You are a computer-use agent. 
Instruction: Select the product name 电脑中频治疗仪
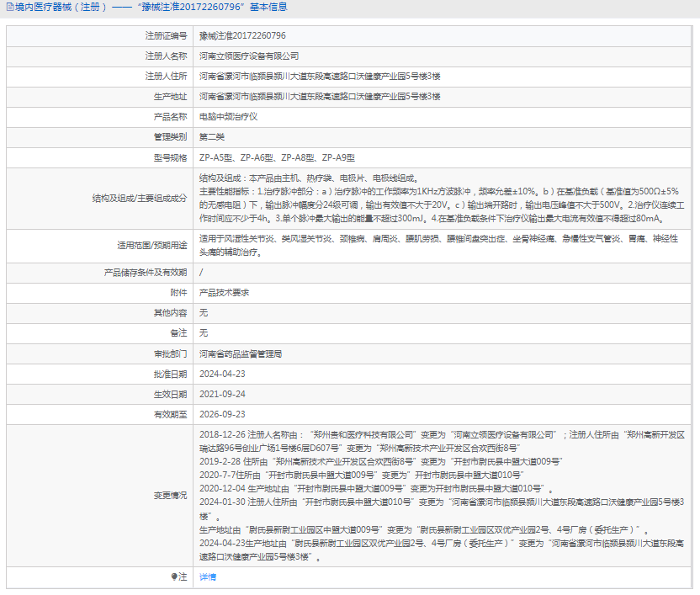229,117
